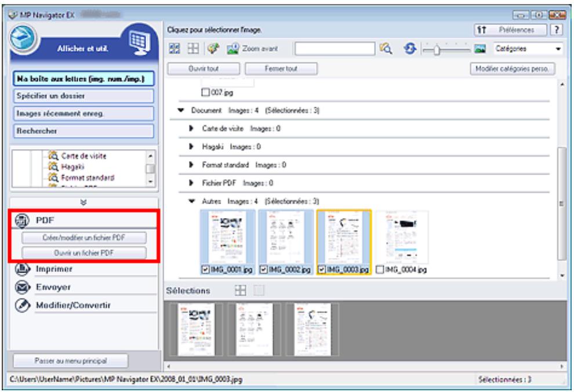Image resolution: width=574 pixels, height=392 pixels.
Task: Uncheck the IMG_0001.jpg checkbox
Action: click(x=205, y=270)
